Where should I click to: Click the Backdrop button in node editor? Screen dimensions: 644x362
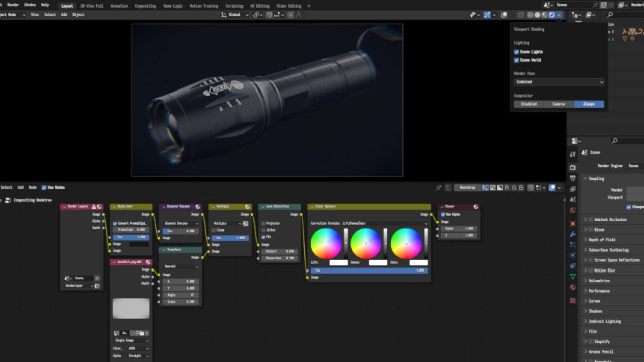tap(467, 188)
